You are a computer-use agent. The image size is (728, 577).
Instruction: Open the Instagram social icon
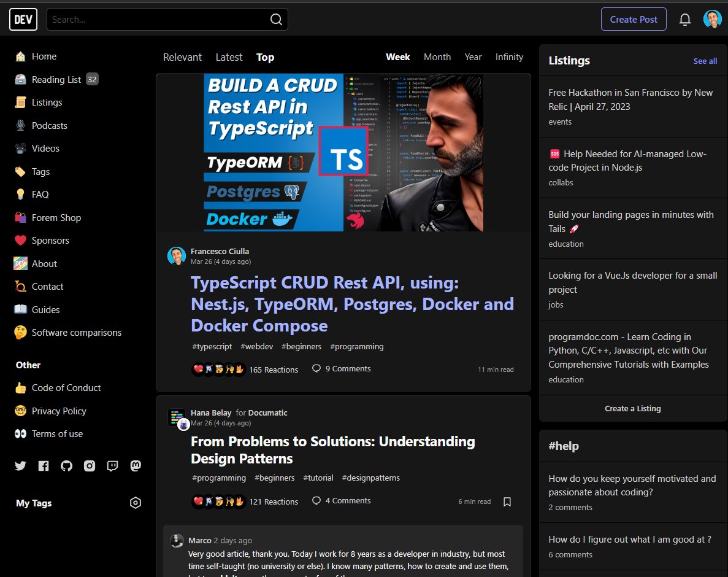[x=89, y=465]
